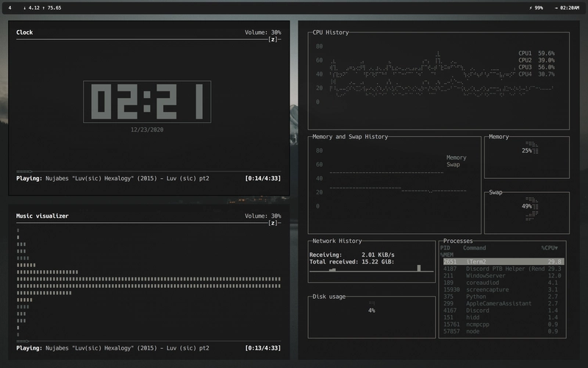Image resolution: width=588 pixels, height=368 pixels.
Task: Select the CPU4 30.7% legend entry
Action: point(537,74)
